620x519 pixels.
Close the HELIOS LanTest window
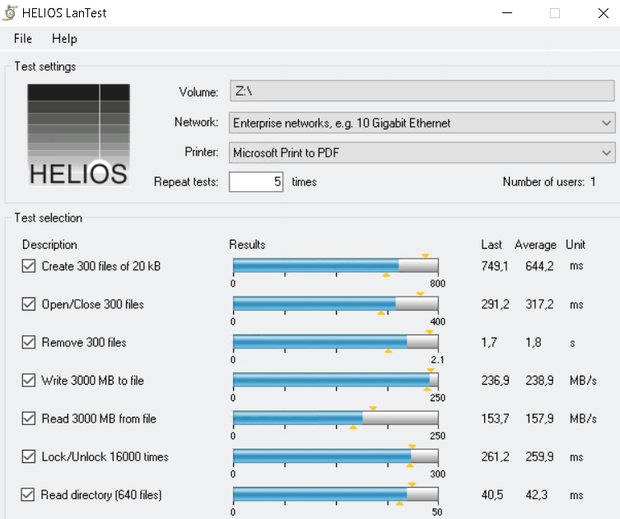(603, 13)
